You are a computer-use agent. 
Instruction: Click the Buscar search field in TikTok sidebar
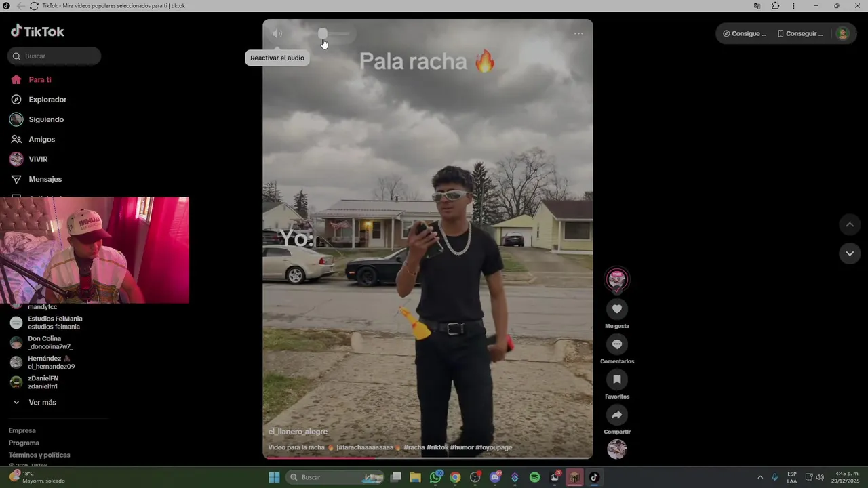pyautogui.click(x=54, y=56)
